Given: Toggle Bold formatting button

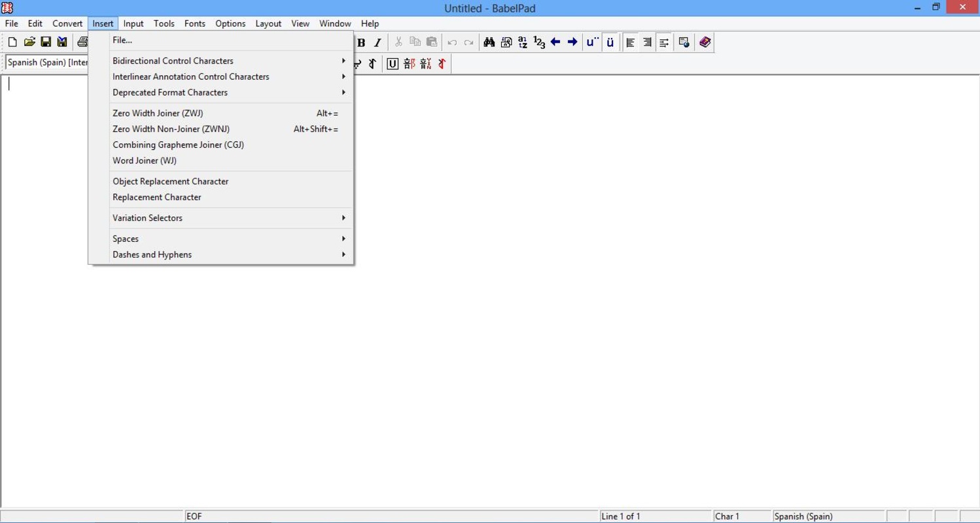Looking at the screenshot, I should pos(361,43).
